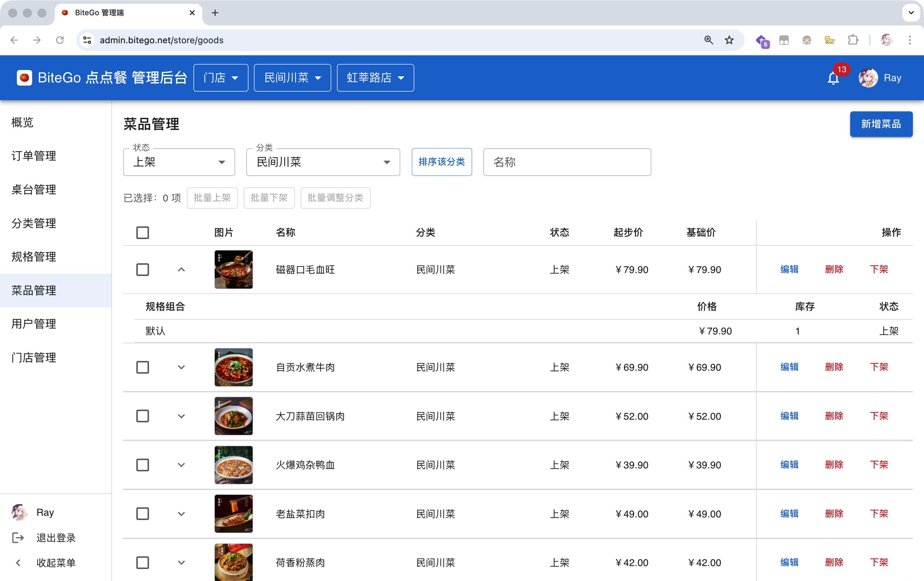The width and height of the screenshot is (924, 581).
Task: Open the tab search chevron at top right
Action: coord(911,13)
